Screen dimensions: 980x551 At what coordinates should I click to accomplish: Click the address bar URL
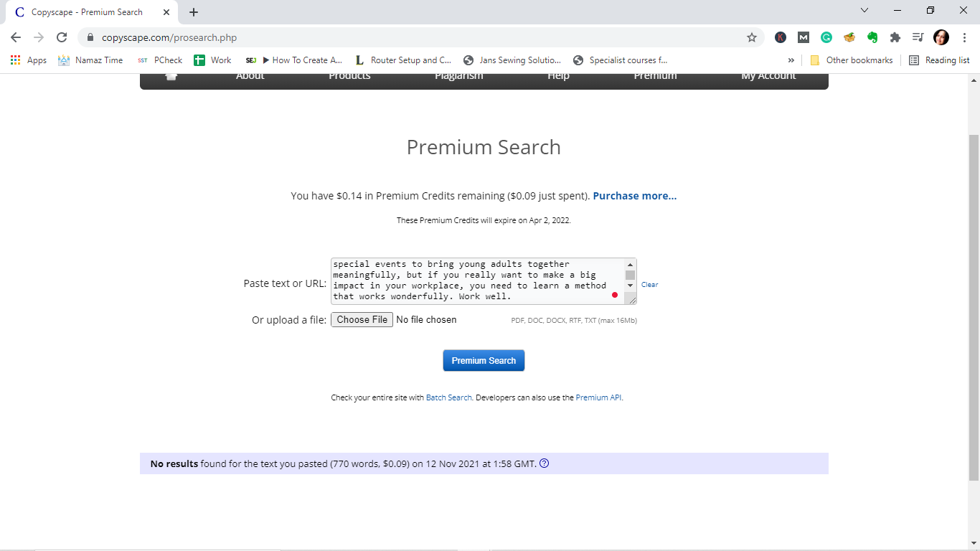(x=169, y=37)
